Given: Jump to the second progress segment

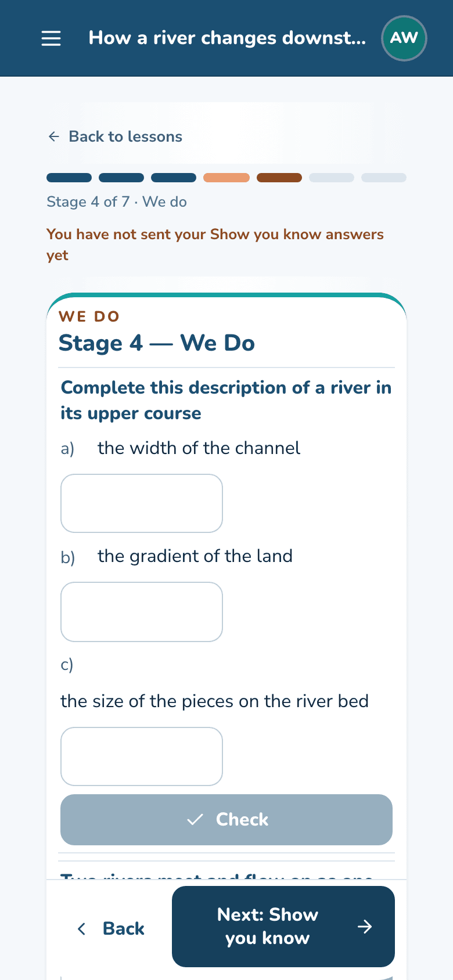Looking at the screenshot, I should click(121, 178).
